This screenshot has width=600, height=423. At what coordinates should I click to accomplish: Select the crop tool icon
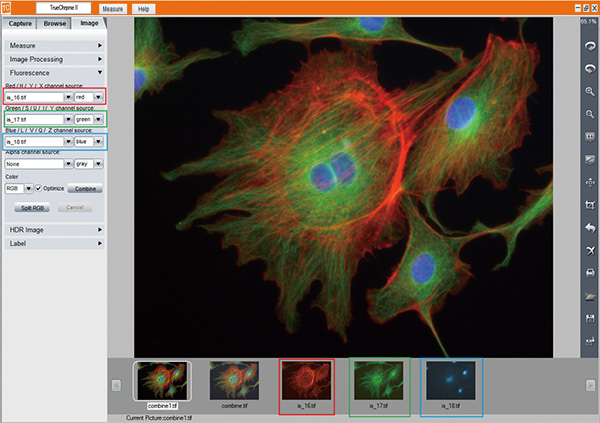point(588,204)
